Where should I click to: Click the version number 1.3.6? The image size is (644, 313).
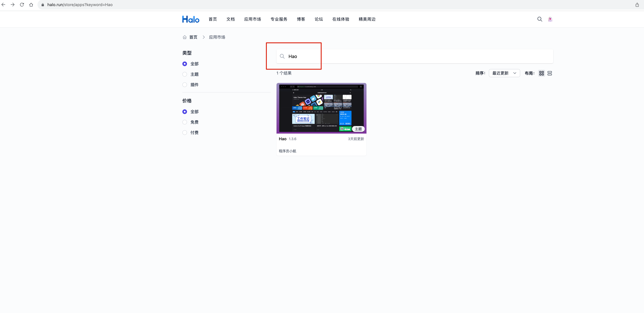pos(292,139)
